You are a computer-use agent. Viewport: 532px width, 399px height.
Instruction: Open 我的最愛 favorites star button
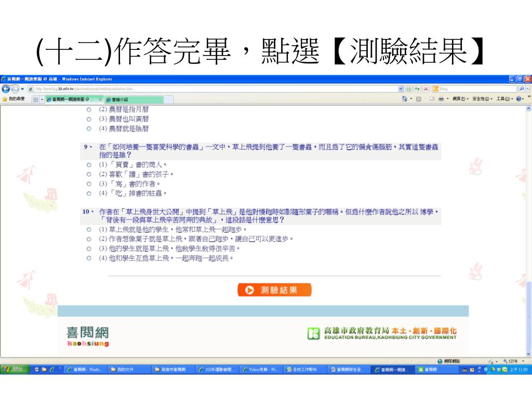click(x=14, y=99)
